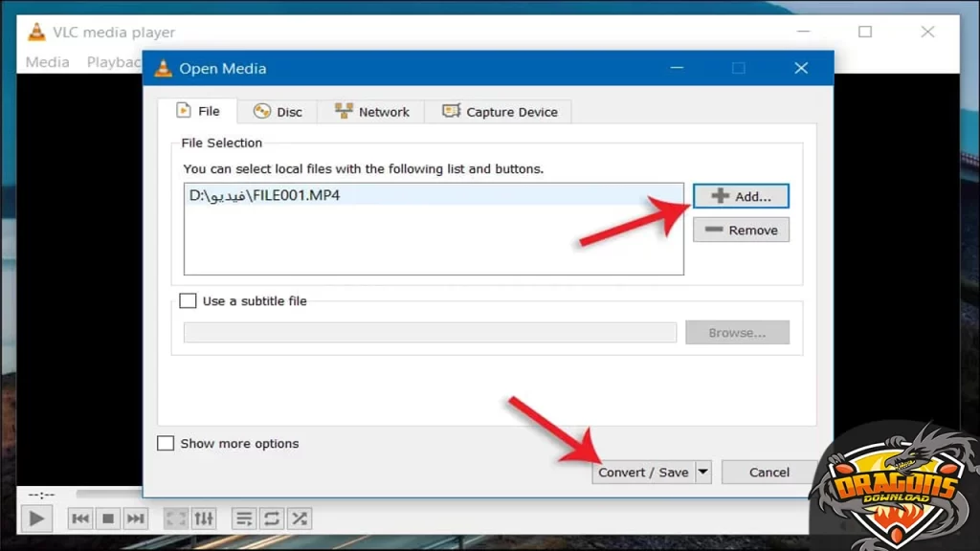Click the Remove file button
The height and width of the screenshot is (551, 980).
click(x=741, y=231)
